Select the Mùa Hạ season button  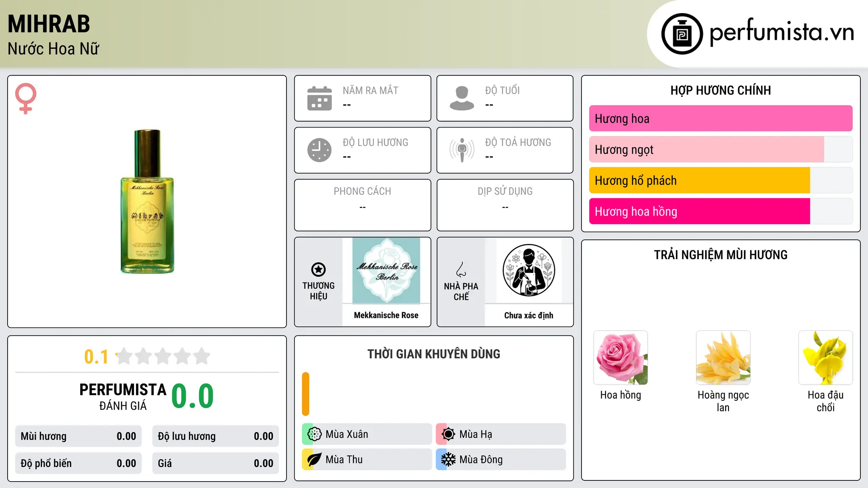[501, 434]
